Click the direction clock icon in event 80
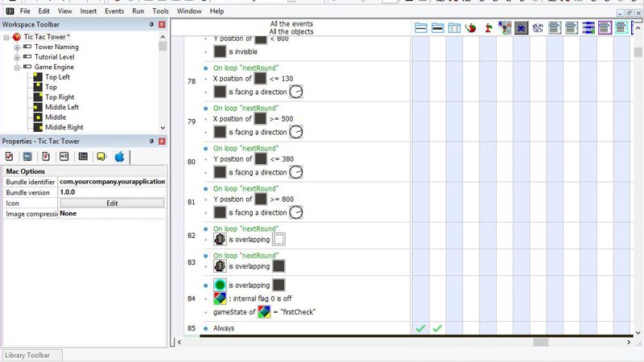This screenshot has width=644, height=362. (295, 172)
